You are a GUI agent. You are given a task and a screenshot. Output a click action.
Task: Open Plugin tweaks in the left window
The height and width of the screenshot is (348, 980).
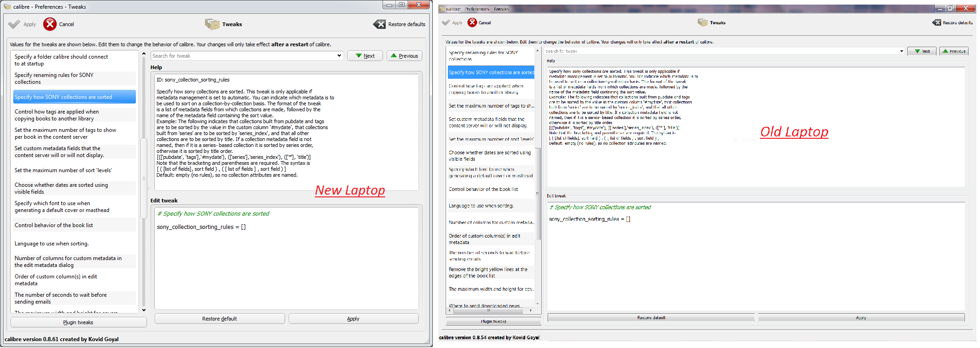tap(78, 322)
